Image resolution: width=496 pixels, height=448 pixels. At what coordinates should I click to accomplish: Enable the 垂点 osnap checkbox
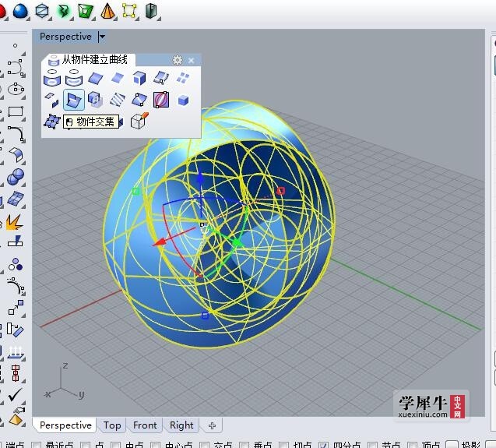point(244,445)
